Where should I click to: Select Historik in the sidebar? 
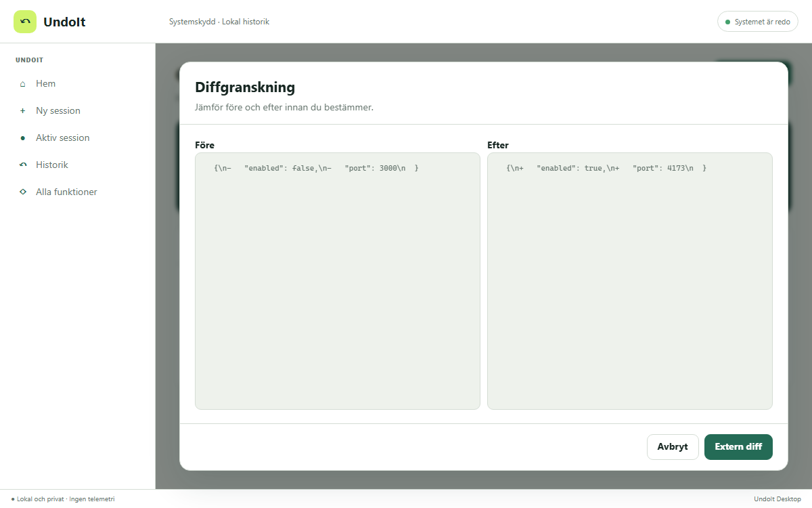(77, 165)
